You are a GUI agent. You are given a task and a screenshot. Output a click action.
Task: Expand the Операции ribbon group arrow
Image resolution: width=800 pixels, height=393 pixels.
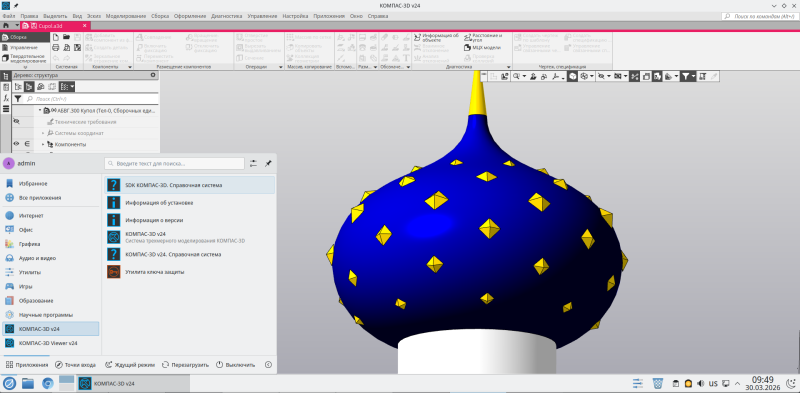pyautogui.click(x=281, y=67)
